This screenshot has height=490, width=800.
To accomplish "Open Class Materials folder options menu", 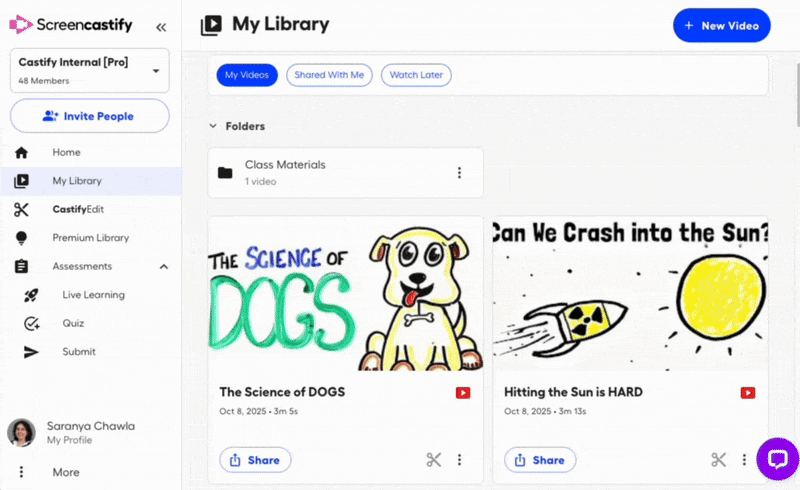I will 459,173.
